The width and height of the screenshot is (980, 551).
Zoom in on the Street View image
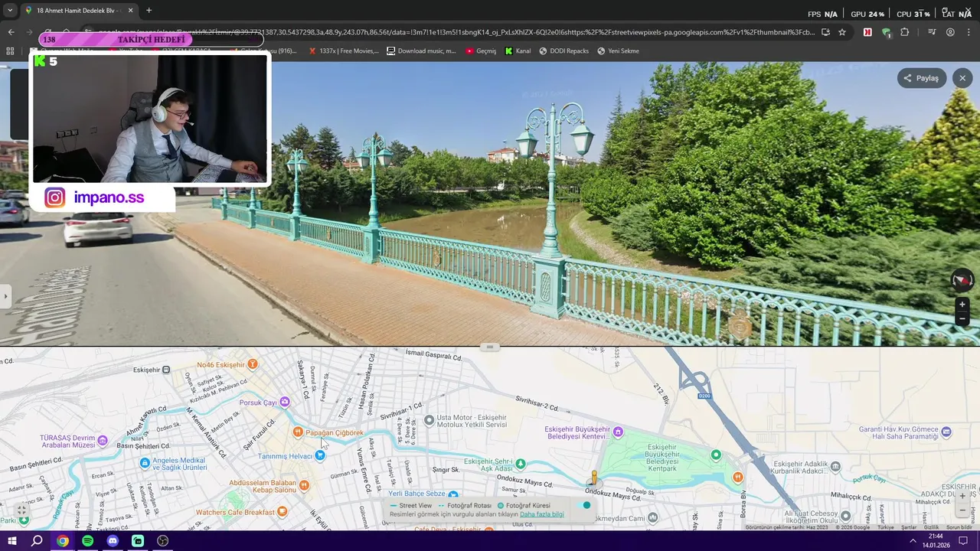[962, 305]
